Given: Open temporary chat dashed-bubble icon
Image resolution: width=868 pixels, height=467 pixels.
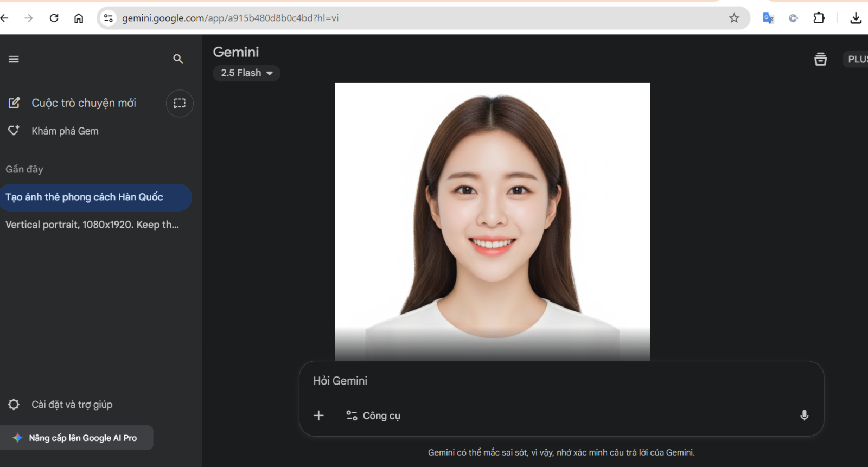Looking at the screenshot, I should [180, 103].
